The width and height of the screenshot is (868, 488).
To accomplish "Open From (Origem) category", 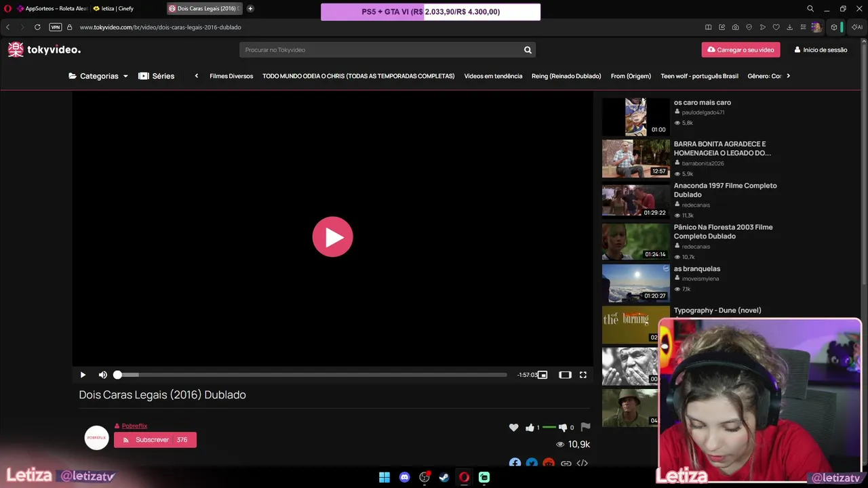I will (x=631, y=76).
